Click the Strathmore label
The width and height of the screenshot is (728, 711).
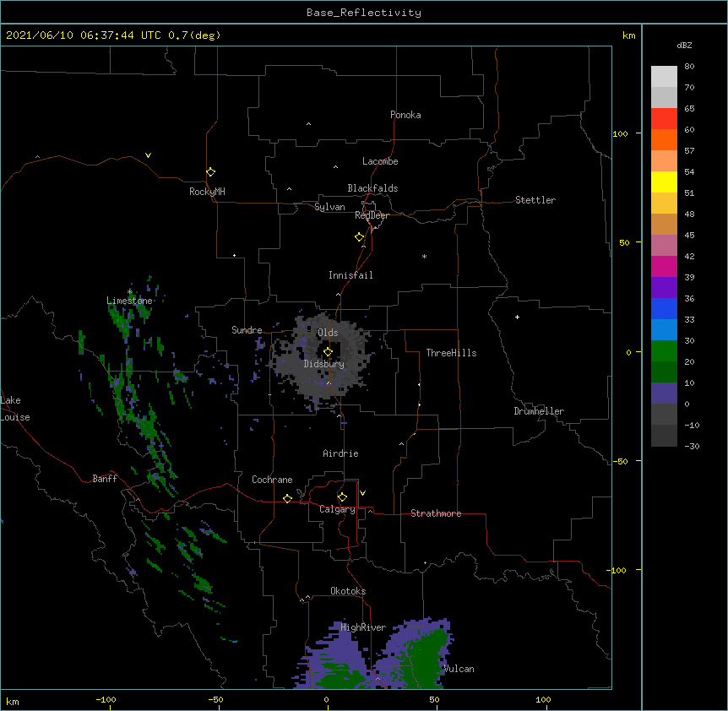tap(436, 513)
